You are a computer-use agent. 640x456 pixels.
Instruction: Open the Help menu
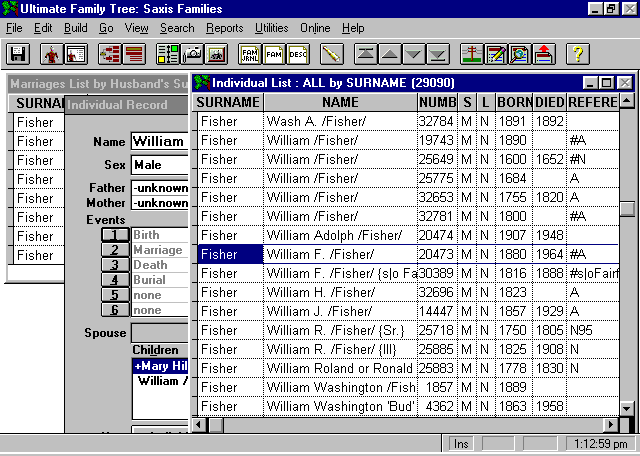click(x=353, y=28)
